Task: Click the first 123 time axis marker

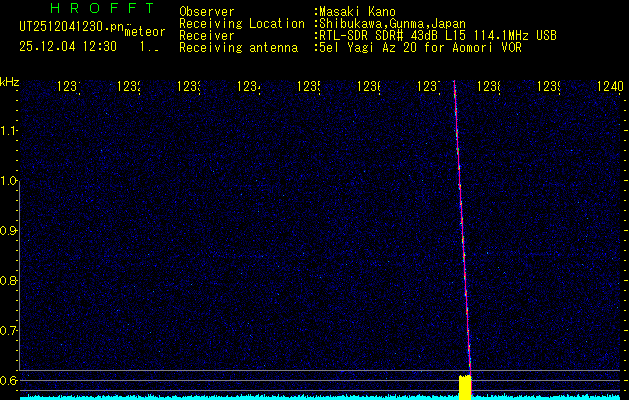Action: point(70,88)
